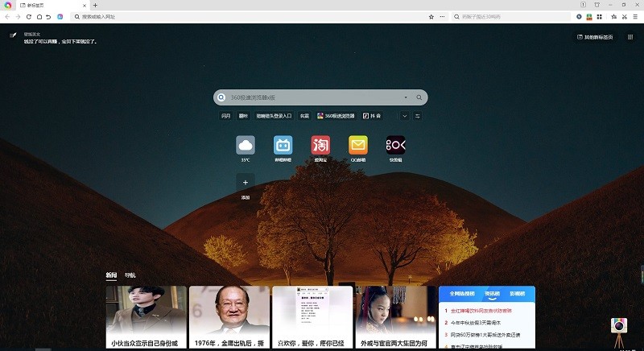
Task: Open the home page icon
Action: click(x=39, y=17)
